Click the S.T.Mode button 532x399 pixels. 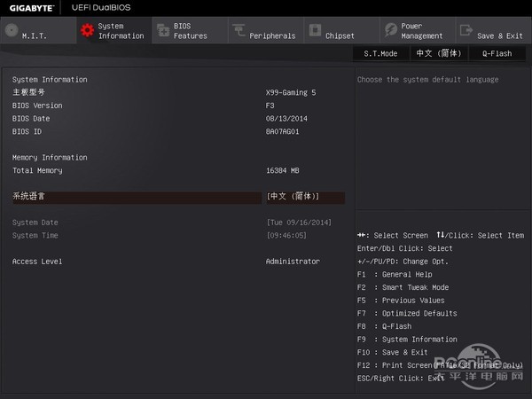pos(380,53)
